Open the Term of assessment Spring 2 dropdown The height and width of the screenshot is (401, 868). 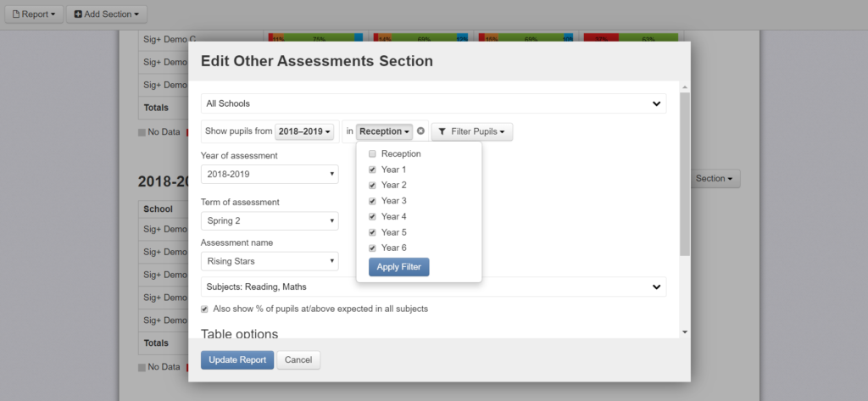click(270, 221)
